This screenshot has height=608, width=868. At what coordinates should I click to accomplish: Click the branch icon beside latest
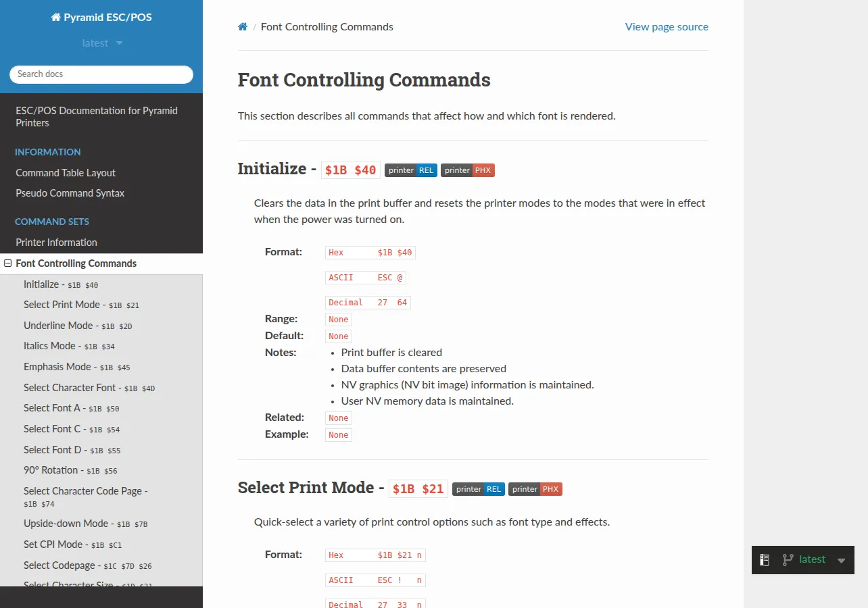pyautogui.click(x=788, y=559)
